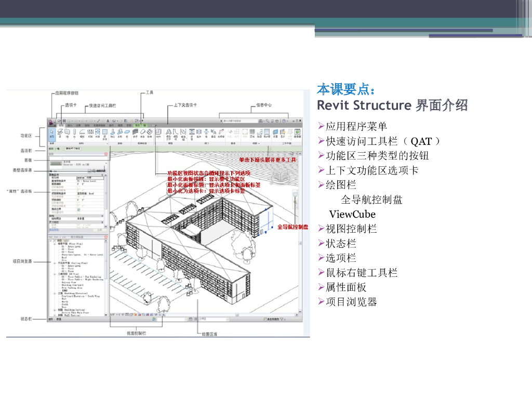Select the 竖井 (Shaft) opening tool
Image resolution: width=532 pixels, height=399 pixels.
tap(199, 134)
